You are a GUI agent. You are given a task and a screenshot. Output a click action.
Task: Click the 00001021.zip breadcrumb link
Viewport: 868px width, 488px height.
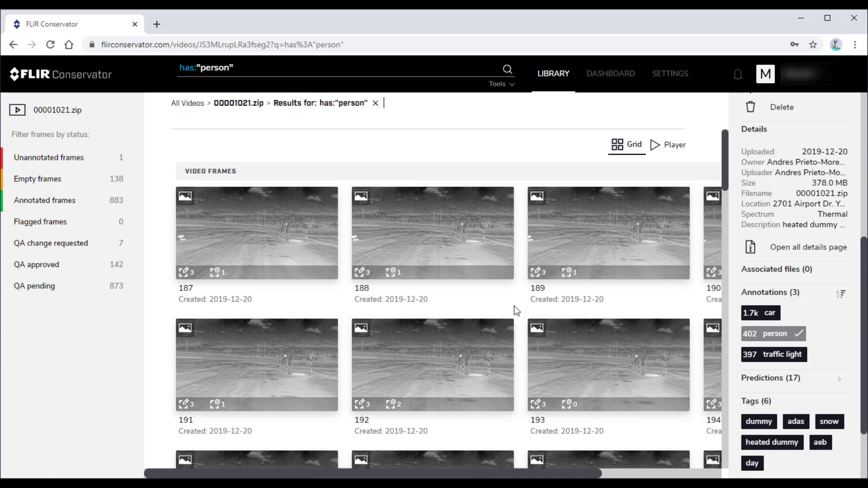[238, 103]
